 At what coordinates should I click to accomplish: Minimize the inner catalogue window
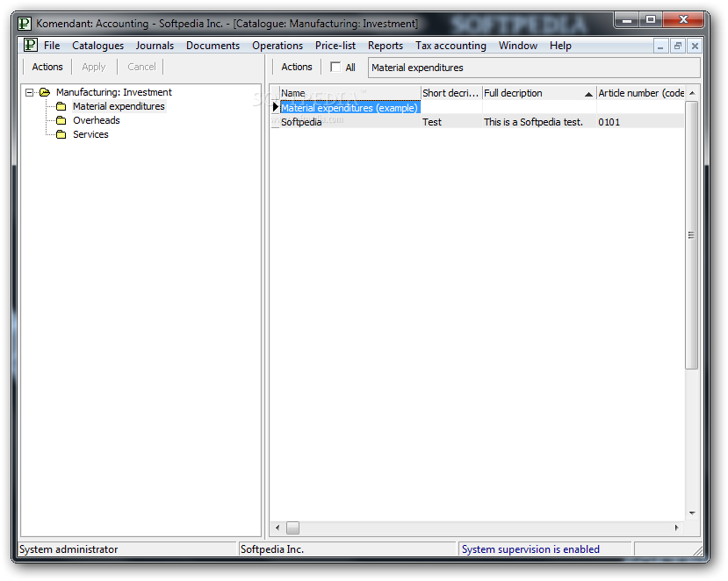click(x=660, y=46)
